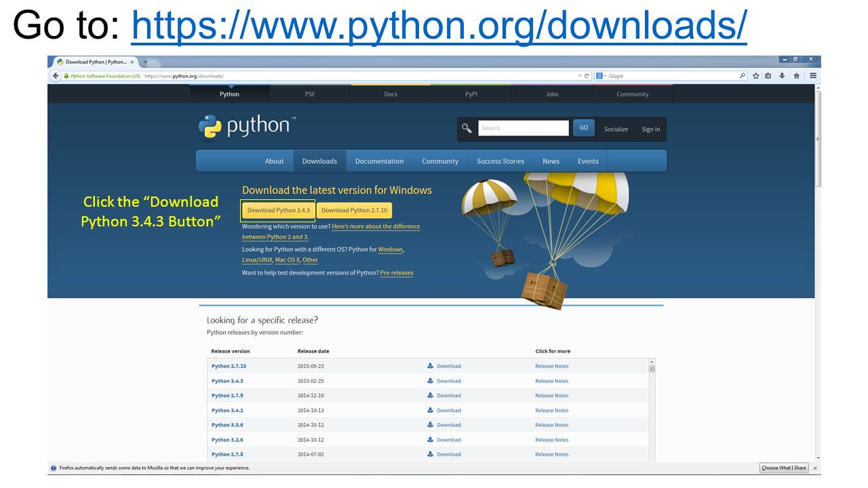868x488 pixels.
Task: Dismiss the Firefox data notification bar
Action: point(815,468)
